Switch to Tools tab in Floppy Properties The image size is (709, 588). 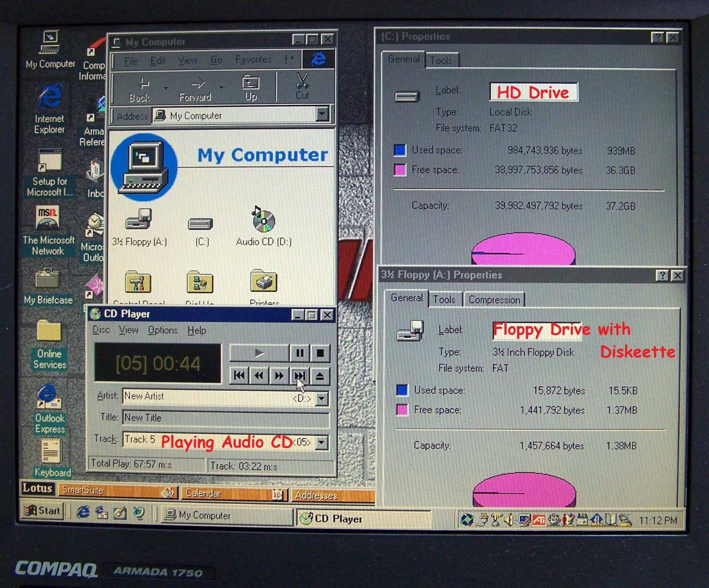(x=444, y=299)
